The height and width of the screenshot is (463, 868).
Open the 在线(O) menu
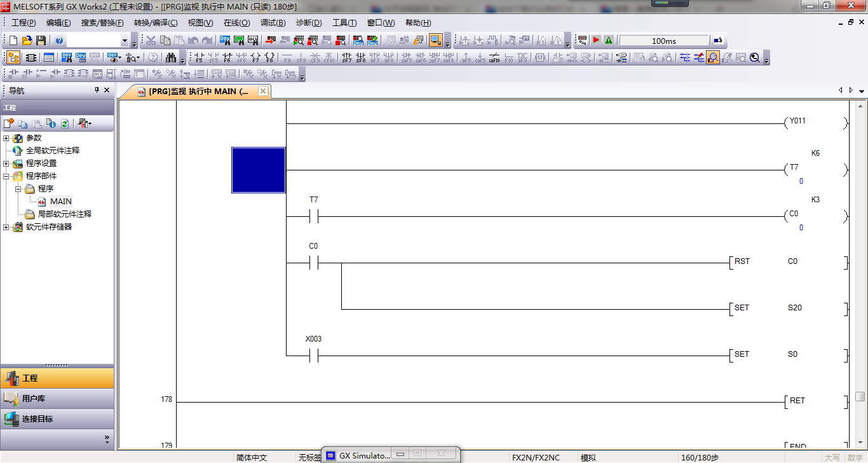(x=236, y=23)
